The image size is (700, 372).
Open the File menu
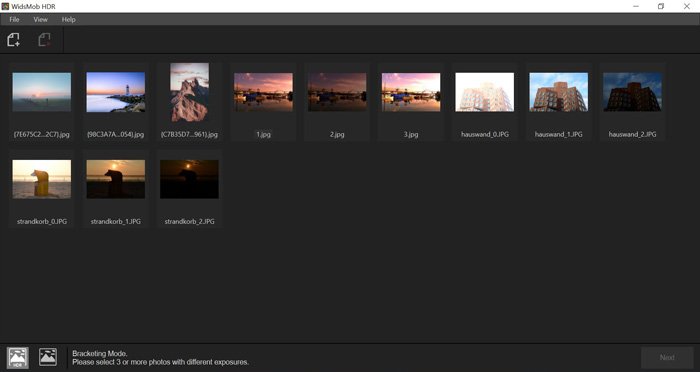pos(14,20)
